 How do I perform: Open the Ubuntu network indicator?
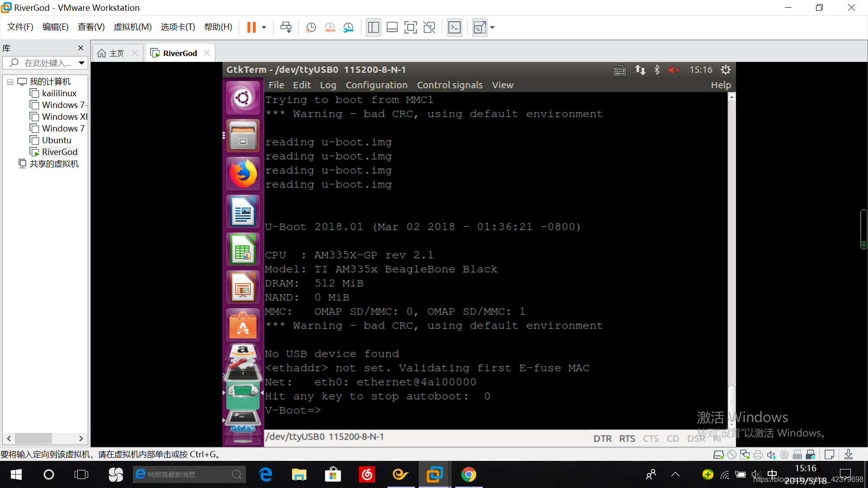click(x=640, y=70)
